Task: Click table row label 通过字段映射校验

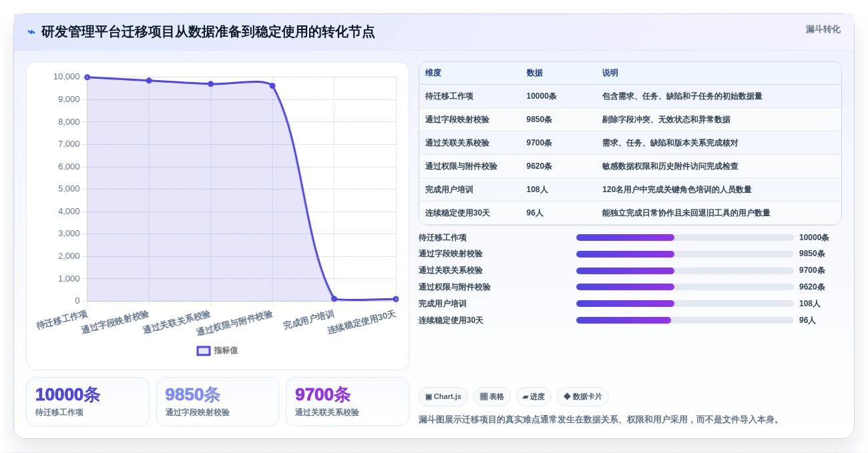Action: coord(457,119)
